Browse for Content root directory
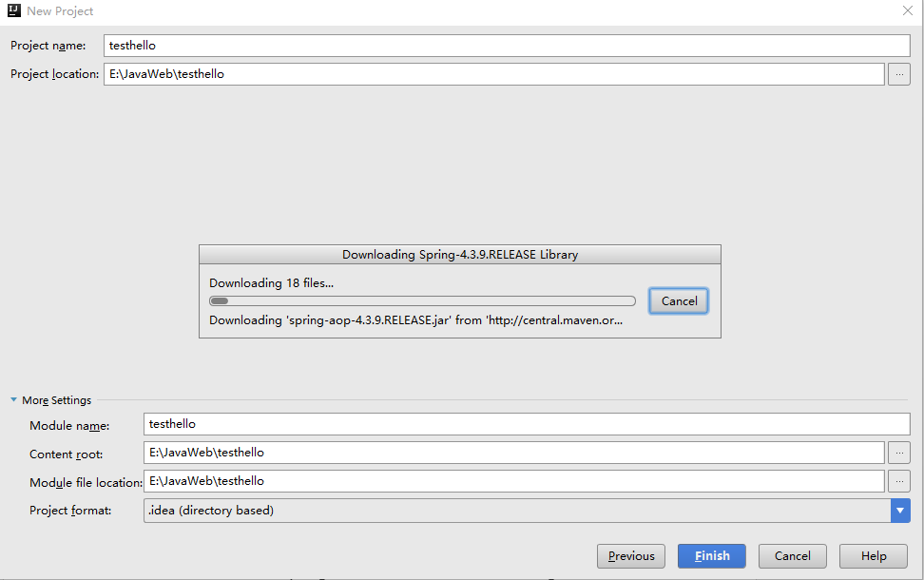 pos(898,453)
